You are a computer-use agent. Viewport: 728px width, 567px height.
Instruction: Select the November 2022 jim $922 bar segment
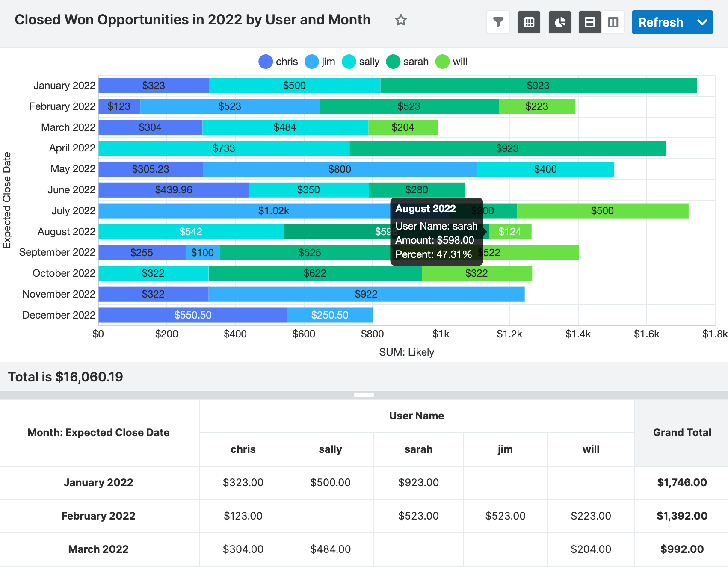click(366, 294)
